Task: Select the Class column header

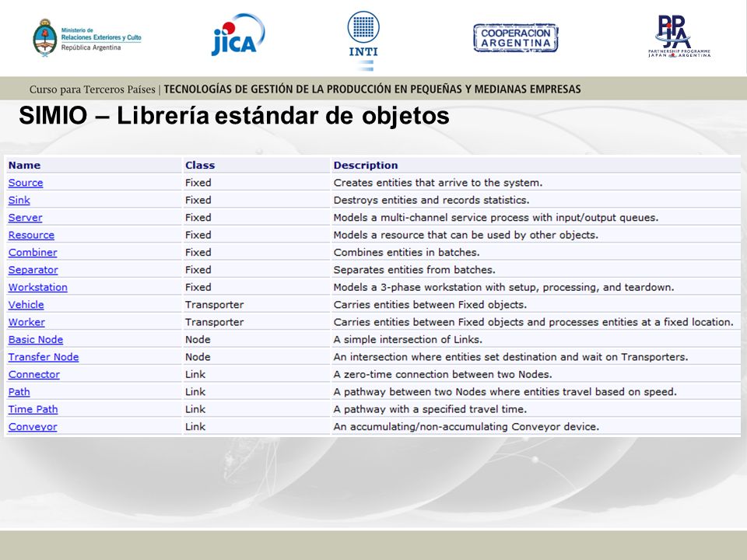Action: click(x=200, y=165)
